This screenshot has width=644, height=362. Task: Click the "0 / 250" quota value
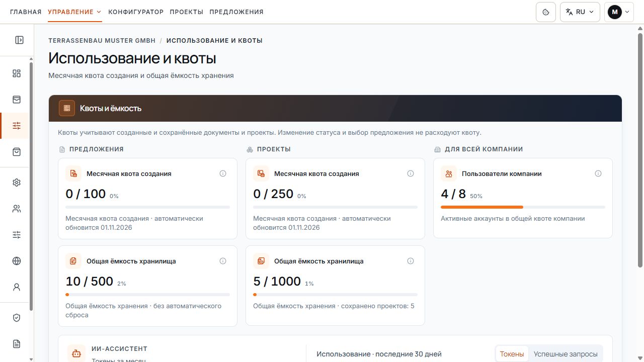(x=273, y=194)
